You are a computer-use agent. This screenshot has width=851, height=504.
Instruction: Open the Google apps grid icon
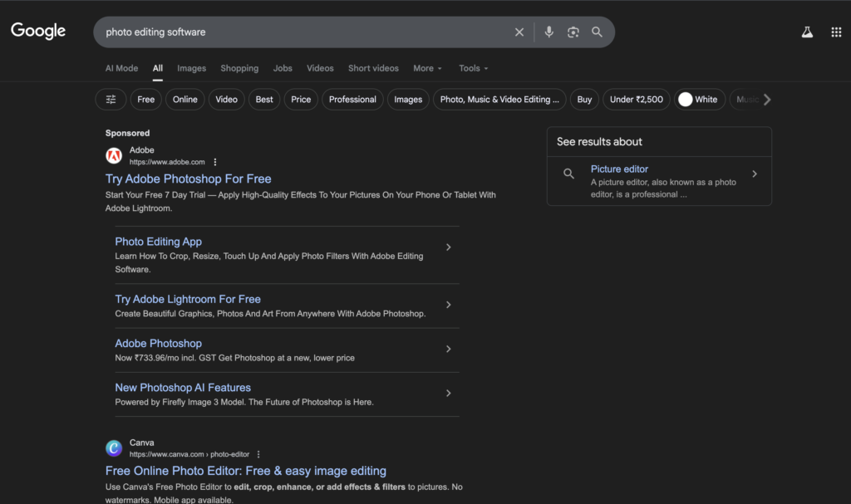(x=836, y=32)
